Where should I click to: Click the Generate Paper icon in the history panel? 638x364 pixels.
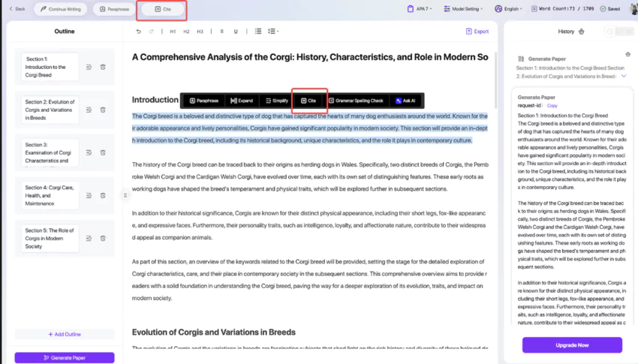(521, 59)
